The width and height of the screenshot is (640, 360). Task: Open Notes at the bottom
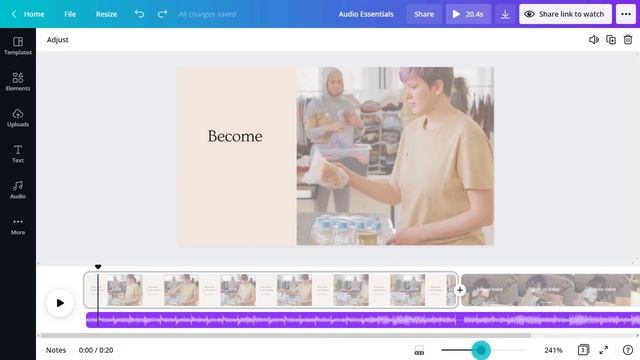[x=56, y=350]
